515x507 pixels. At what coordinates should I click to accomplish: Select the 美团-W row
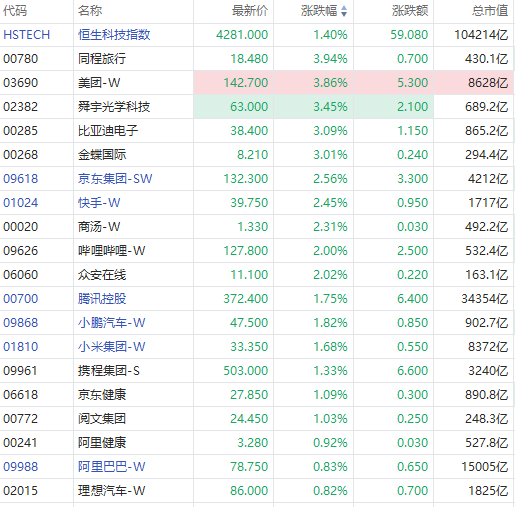[x=257, y=83]
